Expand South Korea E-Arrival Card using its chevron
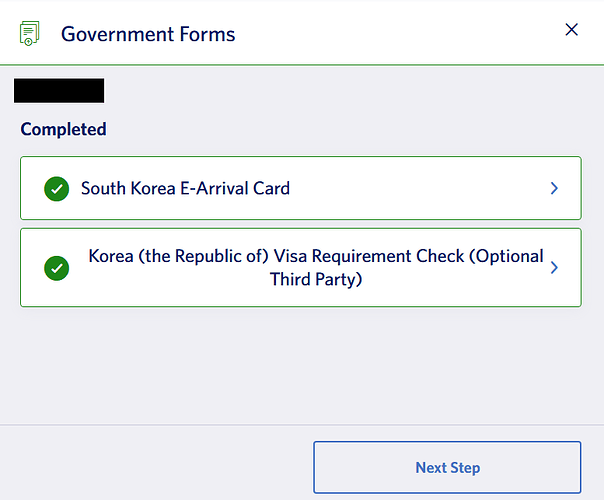604x500 pixels. [555, 188]
